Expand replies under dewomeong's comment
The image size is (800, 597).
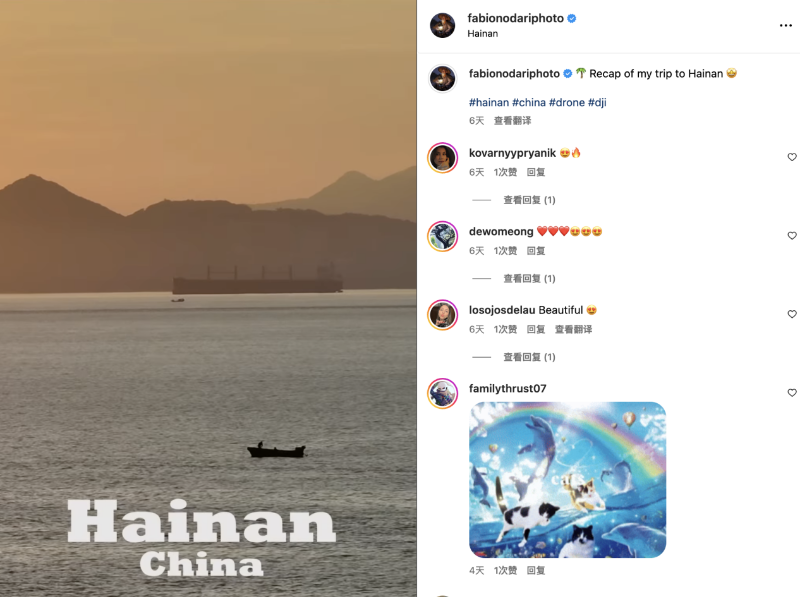tap(529, 279)
